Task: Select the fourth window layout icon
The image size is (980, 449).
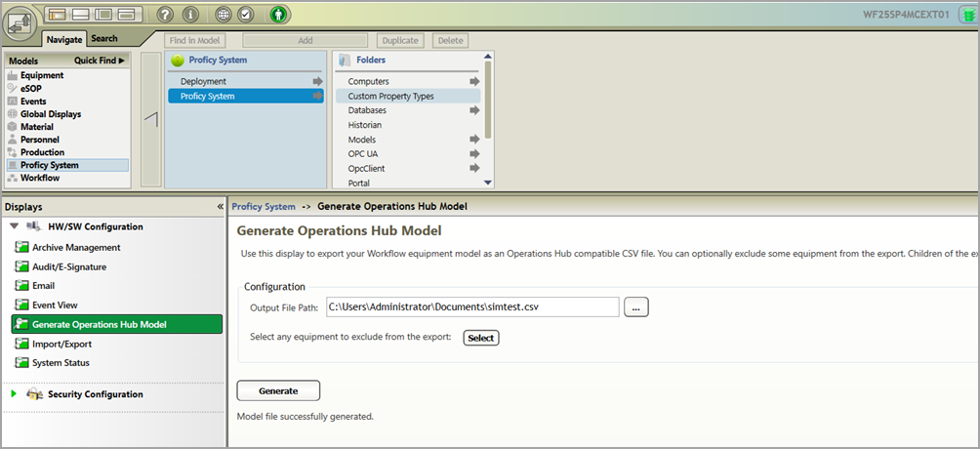Action: pos(127,14)
